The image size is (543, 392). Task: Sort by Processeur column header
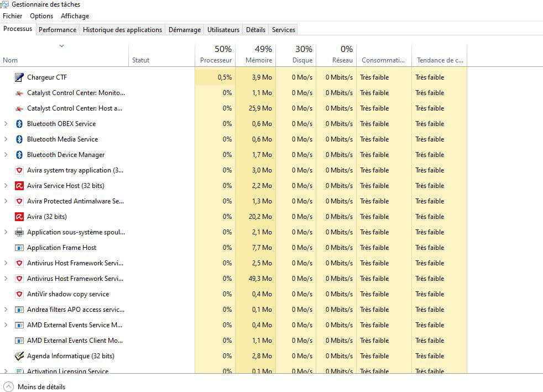pyautogui.click(x=215, y=55)
